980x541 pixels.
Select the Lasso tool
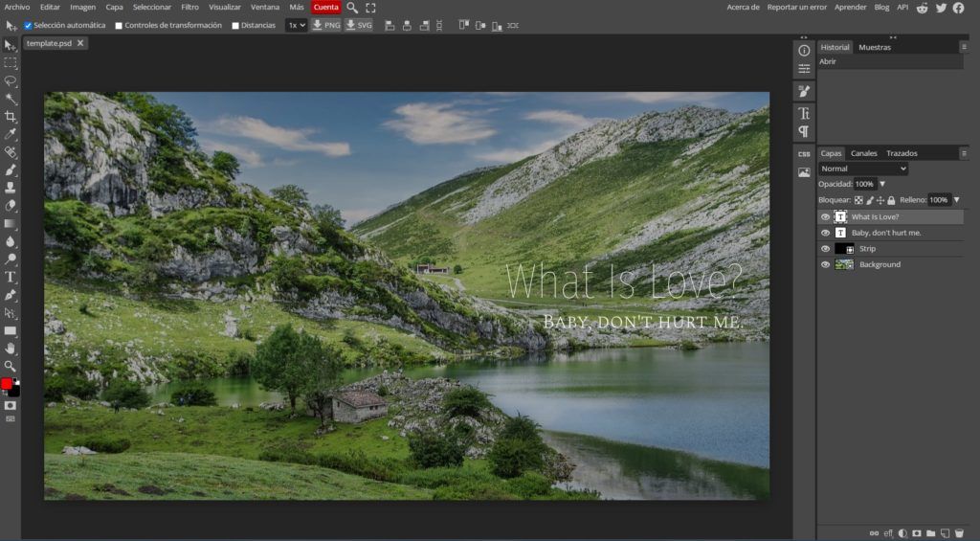click(11, 81)
